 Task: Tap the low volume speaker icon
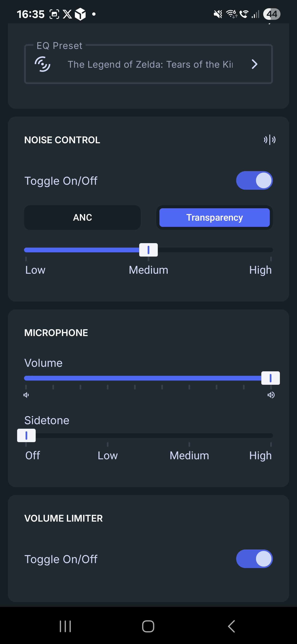click(x=26, y=395)
